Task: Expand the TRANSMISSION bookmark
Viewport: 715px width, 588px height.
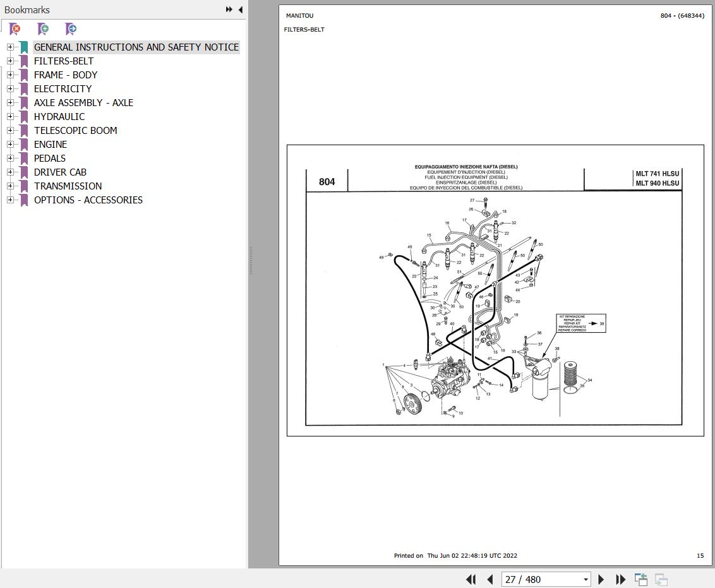Action: tap(10, 186)
